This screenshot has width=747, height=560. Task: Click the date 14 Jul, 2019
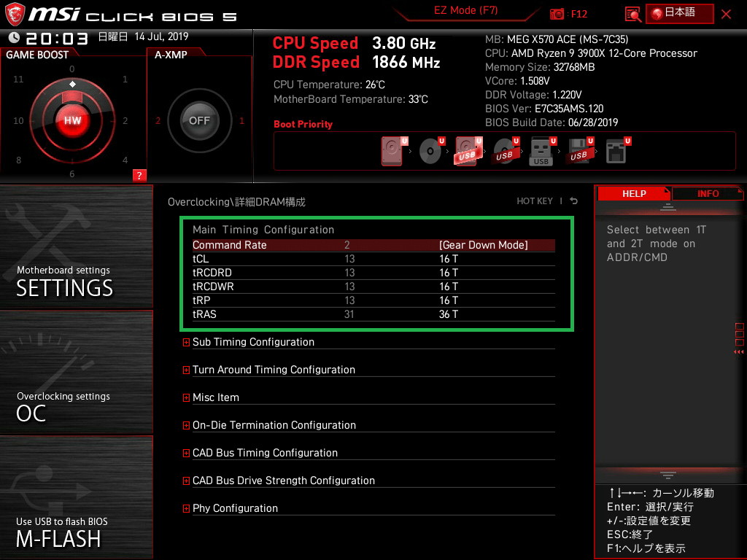[x=161, y=36]
